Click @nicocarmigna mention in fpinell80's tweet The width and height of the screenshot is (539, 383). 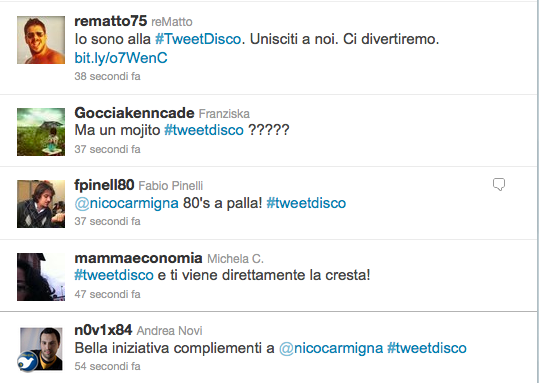point(126,203)
